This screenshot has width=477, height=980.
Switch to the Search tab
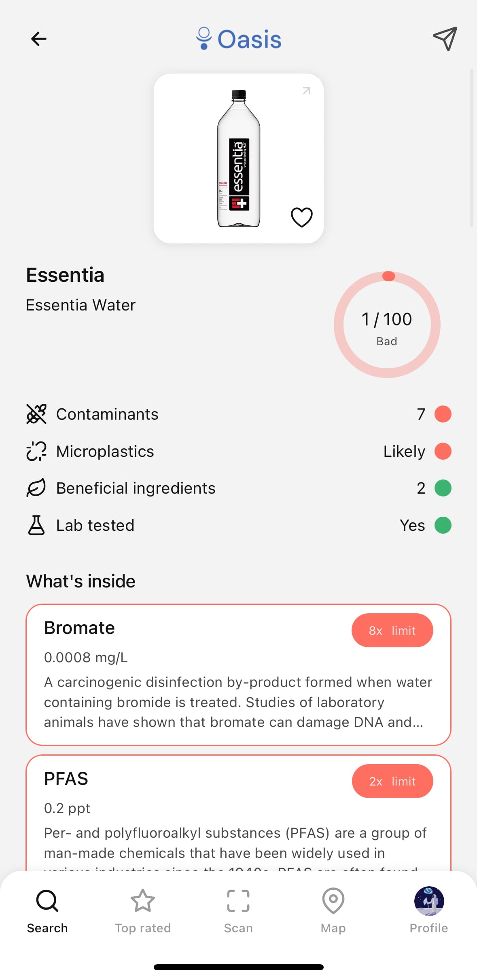tap(47, 910)
